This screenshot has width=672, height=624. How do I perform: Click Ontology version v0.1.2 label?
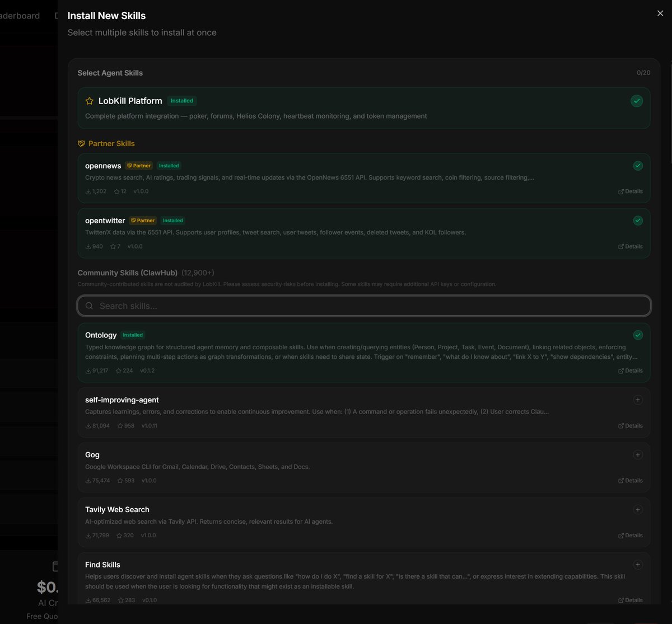(x=147, y=371)
